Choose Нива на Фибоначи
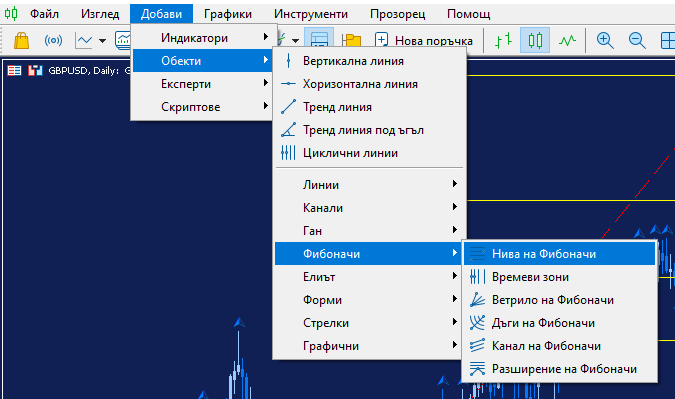Screen dimensions: 675x399 click(559, 254)
